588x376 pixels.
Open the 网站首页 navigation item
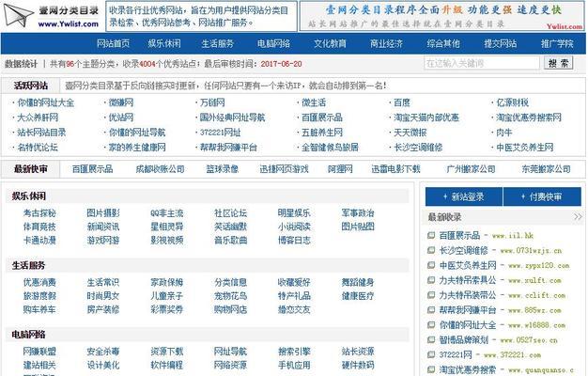click(x=113, y=43)
